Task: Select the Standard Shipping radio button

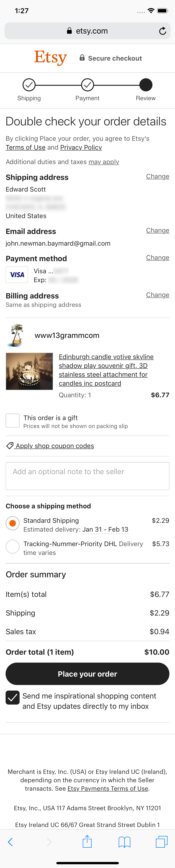Action: coord(12,523)
